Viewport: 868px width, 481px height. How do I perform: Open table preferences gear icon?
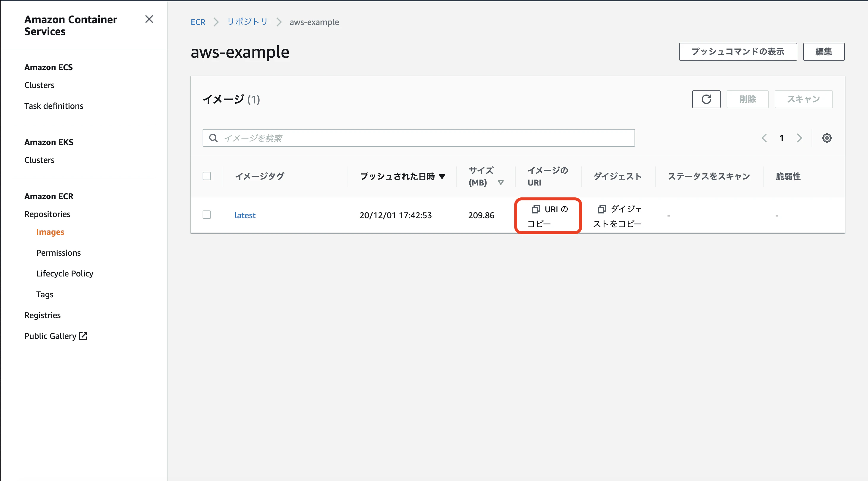click(826, 138)
